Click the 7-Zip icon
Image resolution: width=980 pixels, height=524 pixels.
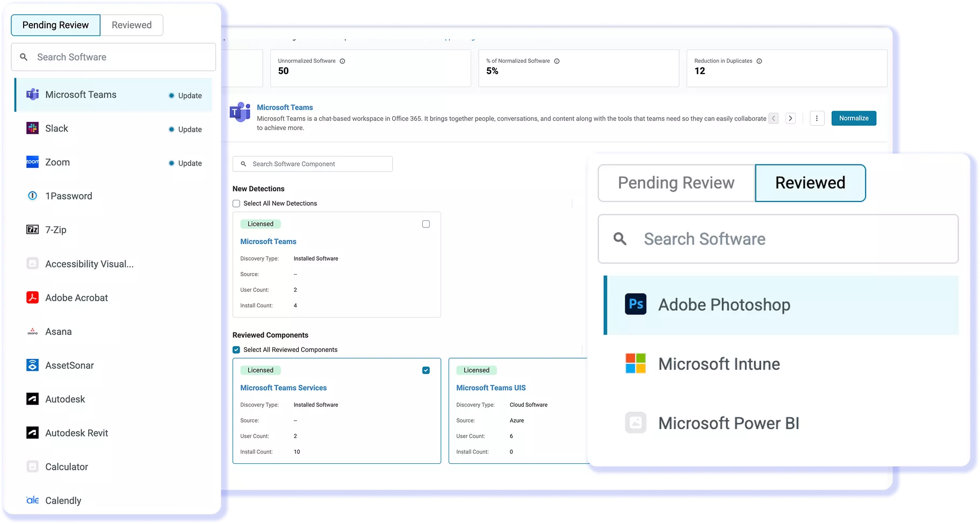[x=32, y=230]
